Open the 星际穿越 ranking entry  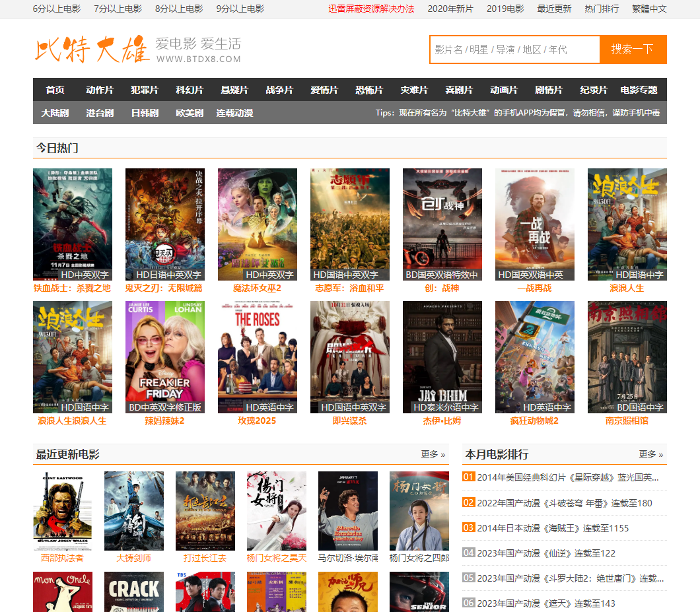567,477
